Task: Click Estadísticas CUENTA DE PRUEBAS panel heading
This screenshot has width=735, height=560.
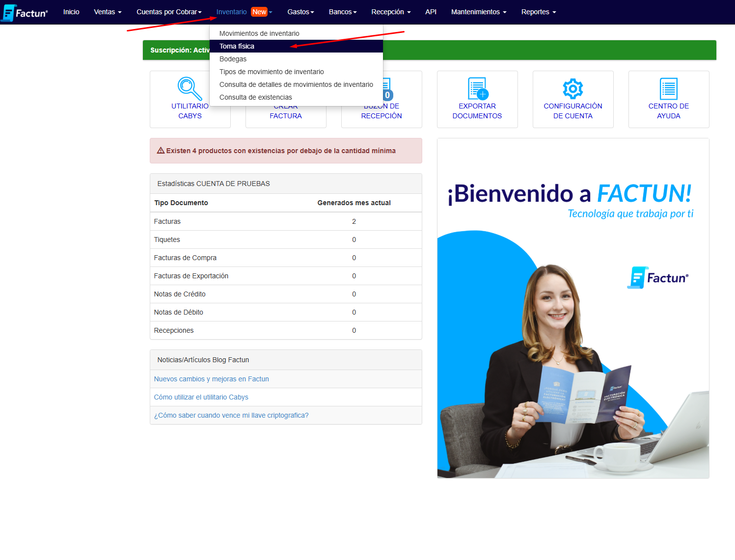Action: (x=286, y=184)
